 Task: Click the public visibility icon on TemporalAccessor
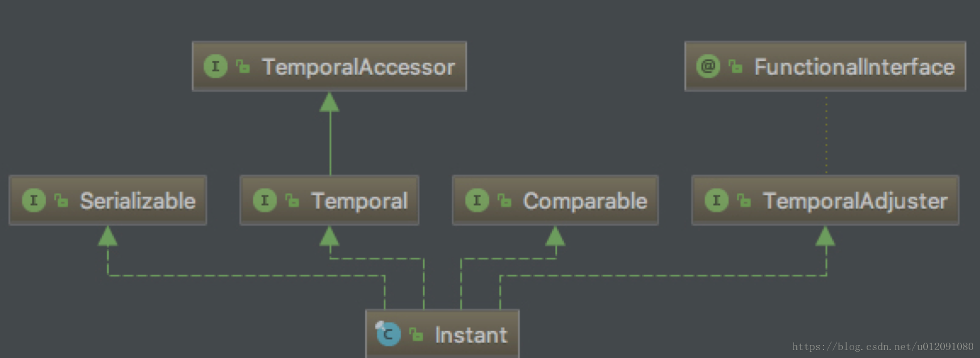click(x=243, y=67)
